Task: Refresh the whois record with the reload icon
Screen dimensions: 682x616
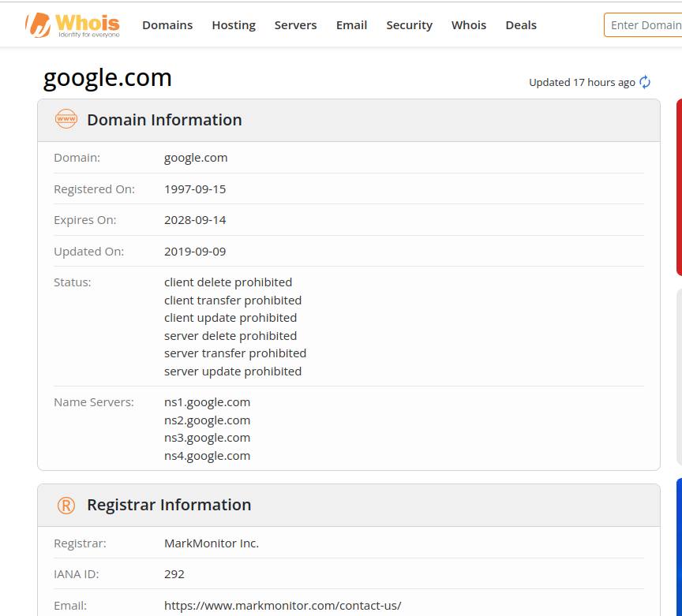Action: pos(645,82)
